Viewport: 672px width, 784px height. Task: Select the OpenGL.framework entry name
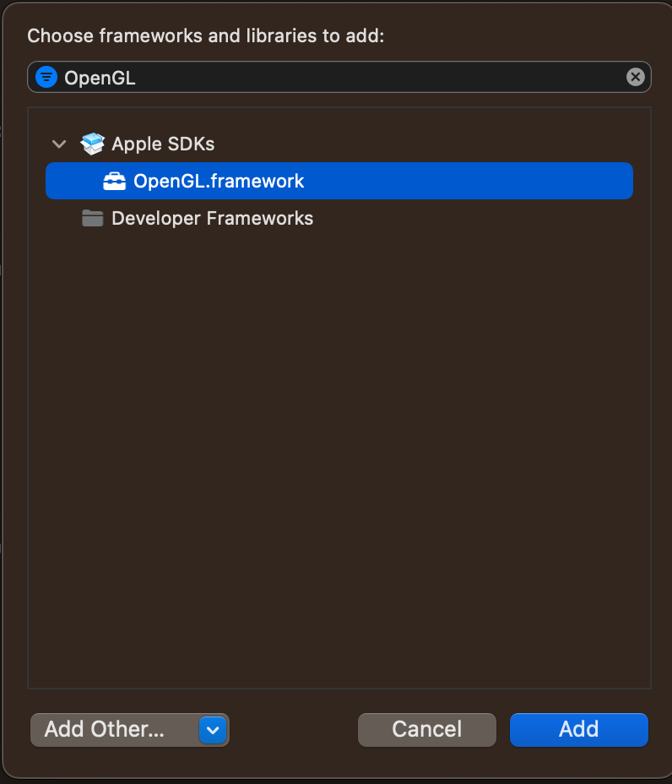click(219, 181)
